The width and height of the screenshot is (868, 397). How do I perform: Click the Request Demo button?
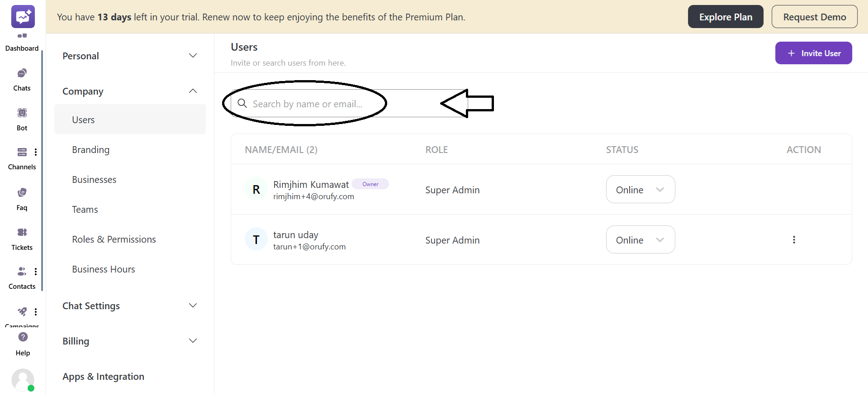coord(814,17)
